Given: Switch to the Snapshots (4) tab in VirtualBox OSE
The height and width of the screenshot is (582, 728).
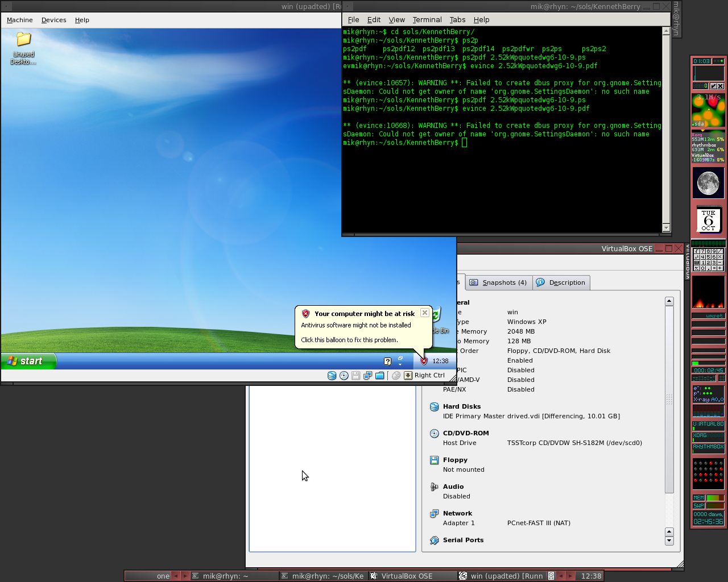Looking at the screenshot, I should click(499, 282).
